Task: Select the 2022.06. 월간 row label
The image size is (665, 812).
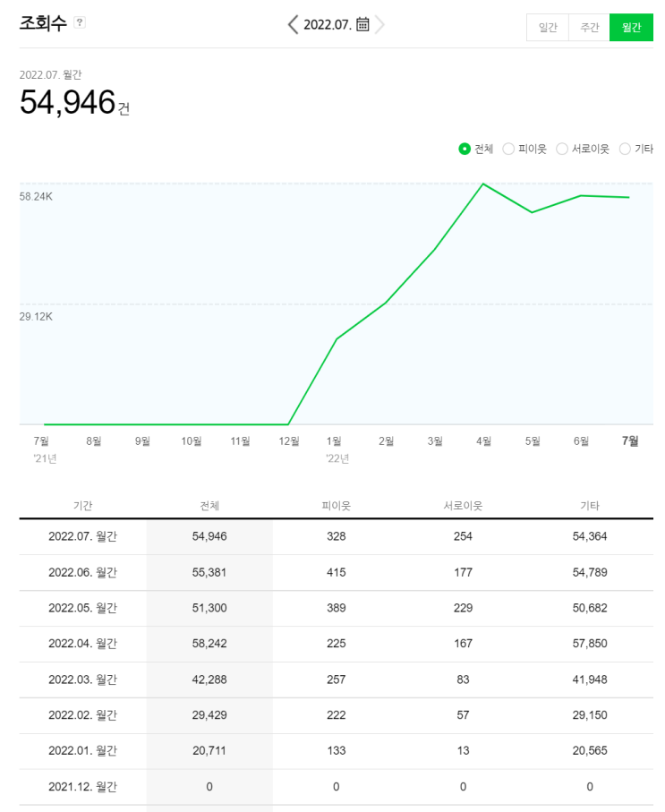Action: [x=83, y=572]
